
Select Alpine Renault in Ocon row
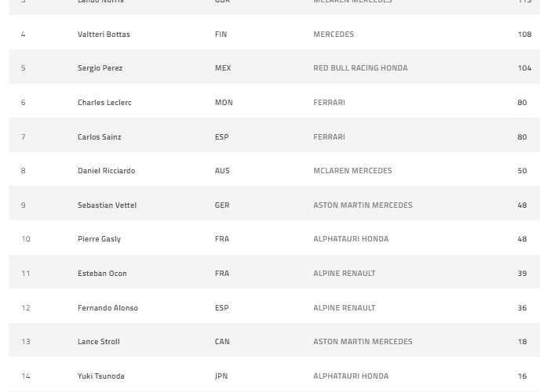point(345,274)
